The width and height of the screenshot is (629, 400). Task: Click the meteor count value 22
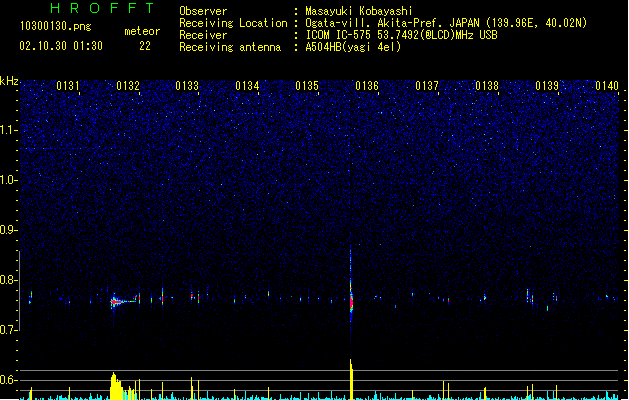click(145, 46)
